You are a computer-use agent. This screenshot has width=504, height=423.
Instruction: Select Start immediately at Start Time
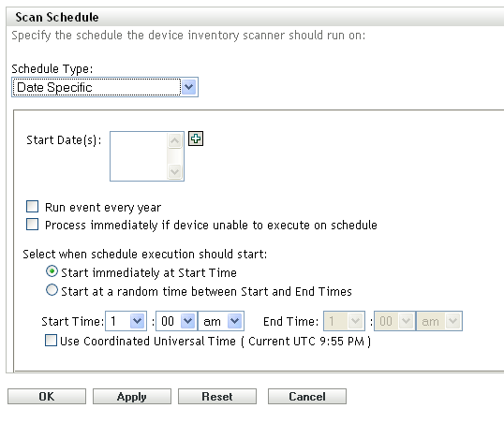[x=52, y=271]
